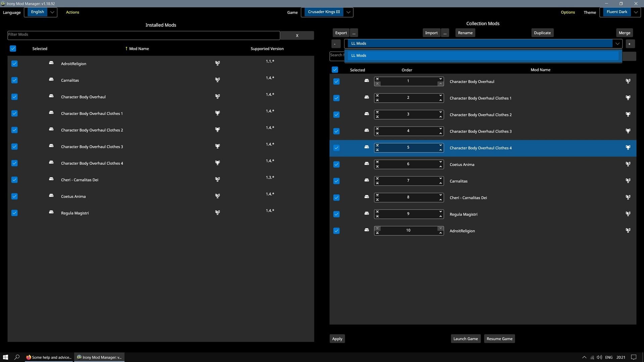Screen dimensions: 644x362
Task: Click the trophy icon for the collection's Coetus Anima
Action: coord(628,164)
